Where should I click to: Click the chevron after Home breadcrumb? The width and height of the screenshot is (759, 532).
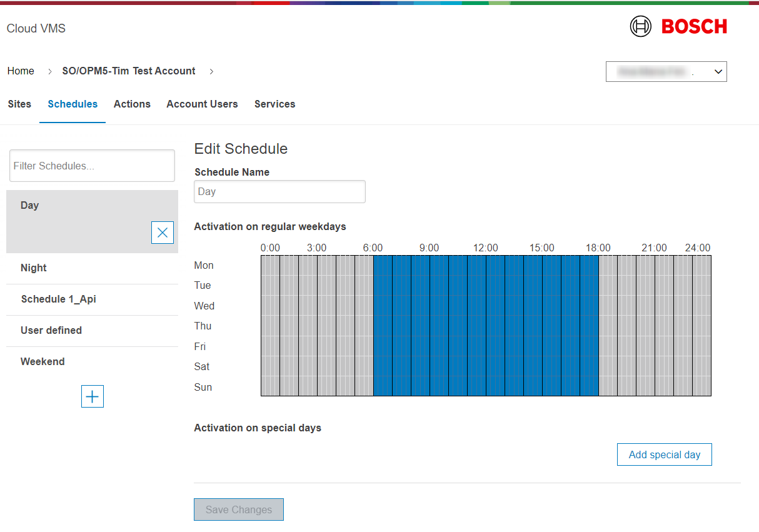[50, 71]
